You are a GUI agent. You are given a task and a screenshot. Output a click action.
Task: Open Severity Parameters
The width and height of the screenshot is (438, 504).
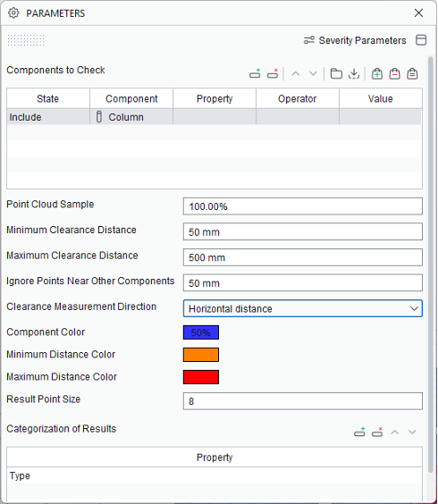355,40
